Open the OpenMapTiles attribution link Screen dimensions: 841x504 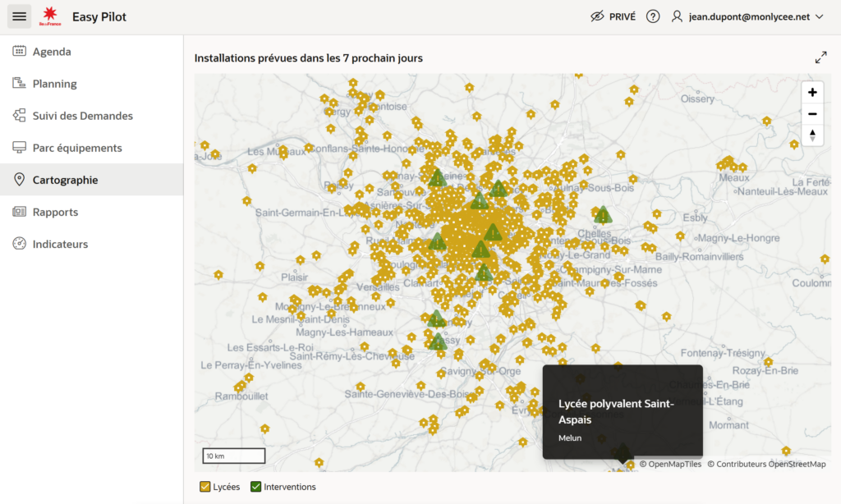coord(670,465)
